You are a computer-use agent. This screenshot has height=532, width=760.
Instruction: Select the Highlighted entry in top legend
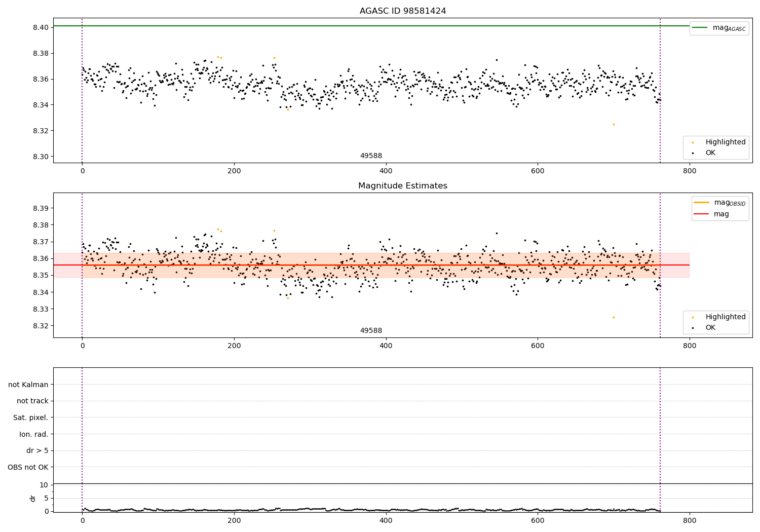pyautogui.click(x=726, y=142)
